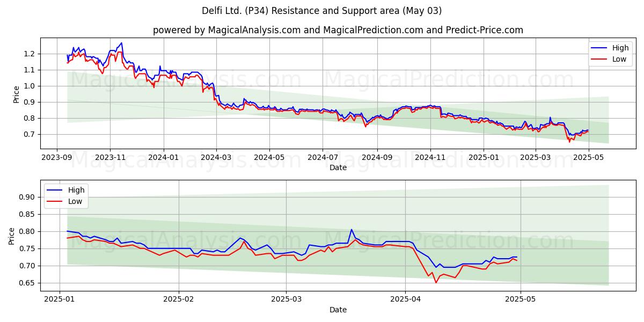Click the bottom chart x-axis label '2025-02'

178,299
